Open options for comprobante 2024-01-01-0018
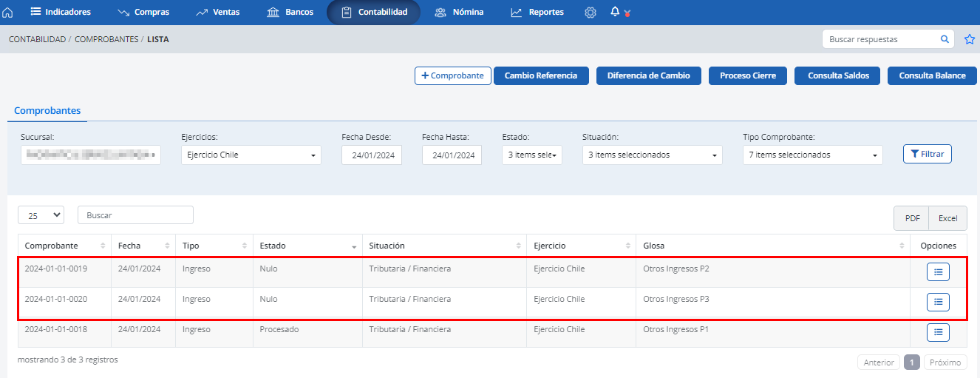This screenshot has height=378, width=980. tap(938, 332)
